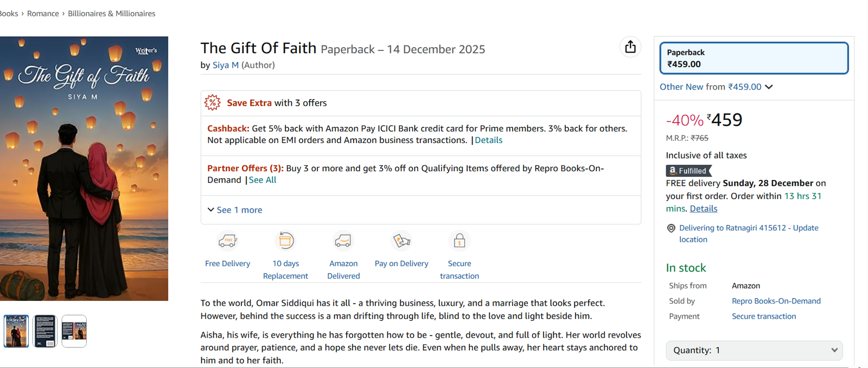Select the Paperback ₹459.00 format option

coord(754,58)
